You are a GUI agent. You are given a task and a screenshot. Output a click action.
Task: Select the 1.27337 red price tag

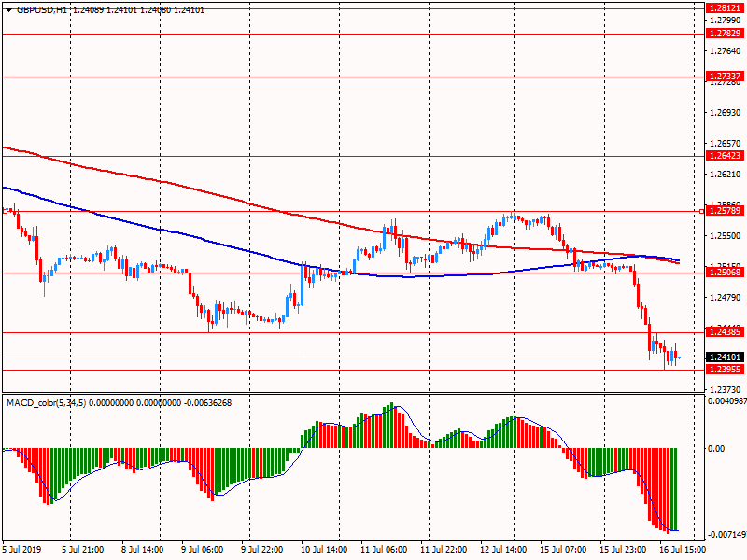pyautogui.click(x=725, y=77)
